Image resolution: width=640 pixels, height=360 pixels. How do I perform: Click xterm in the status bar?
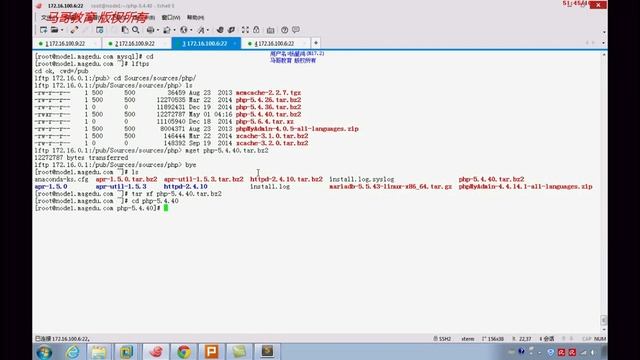468,339
